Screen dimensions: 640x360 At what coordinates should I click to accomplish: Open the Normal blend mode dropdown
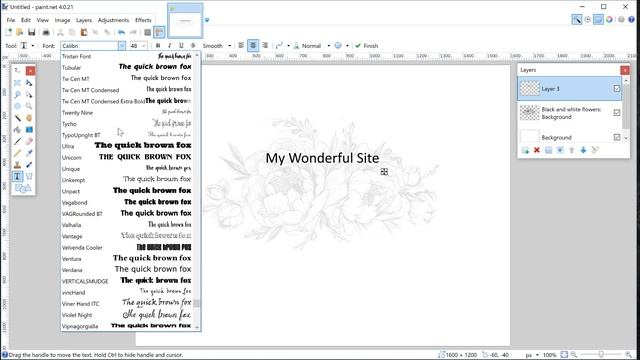point(329,46)
